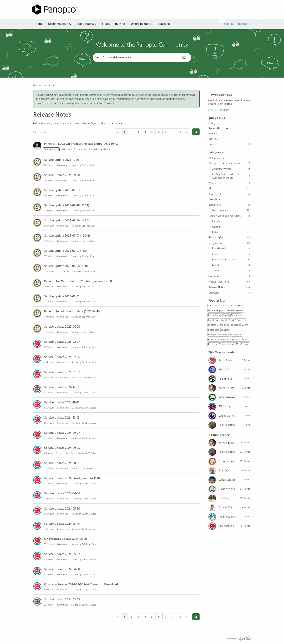This screenshot has height=644, width=284.
Task: Select the Remote Recorder popular tag
Action: (235, 310)
